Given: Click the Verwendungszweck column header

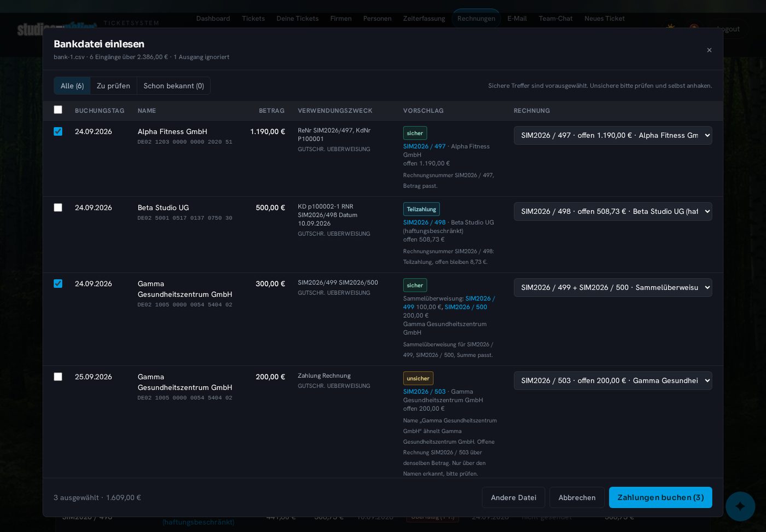Looking at the screenshot, I should click(335, 111).
